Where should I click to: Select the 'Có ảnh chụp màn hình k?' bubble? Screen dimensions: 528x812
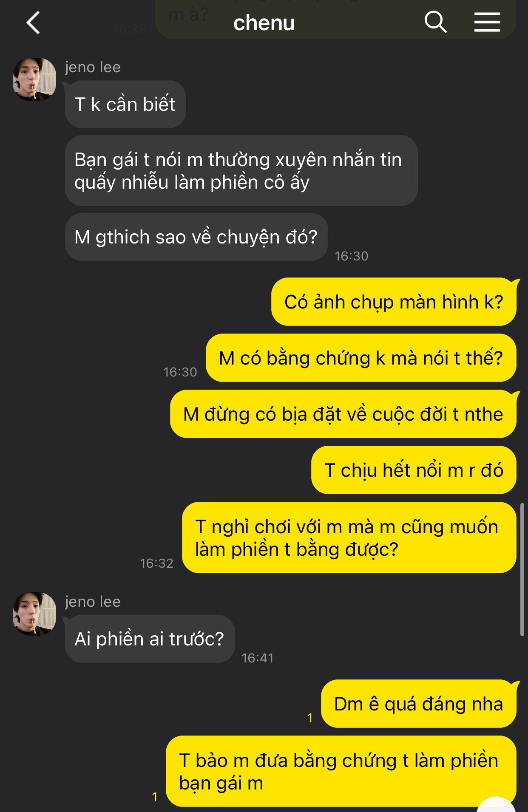394,302
